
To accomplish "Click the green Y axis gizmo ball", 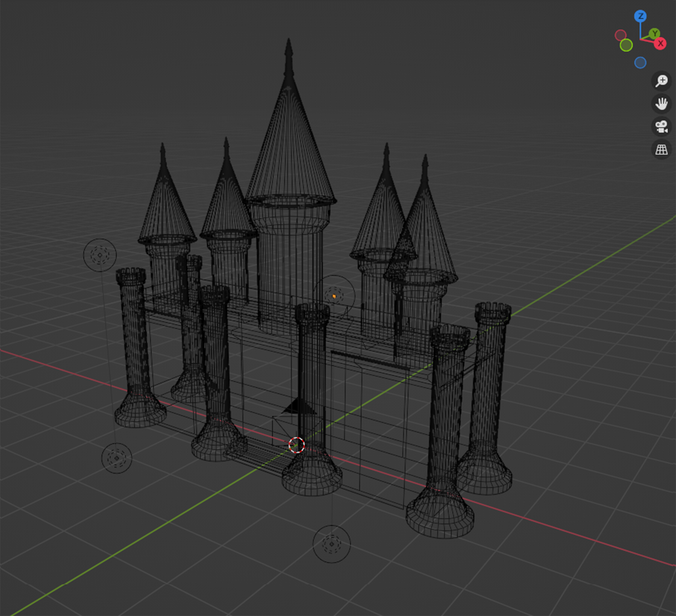I will point(655,33).
